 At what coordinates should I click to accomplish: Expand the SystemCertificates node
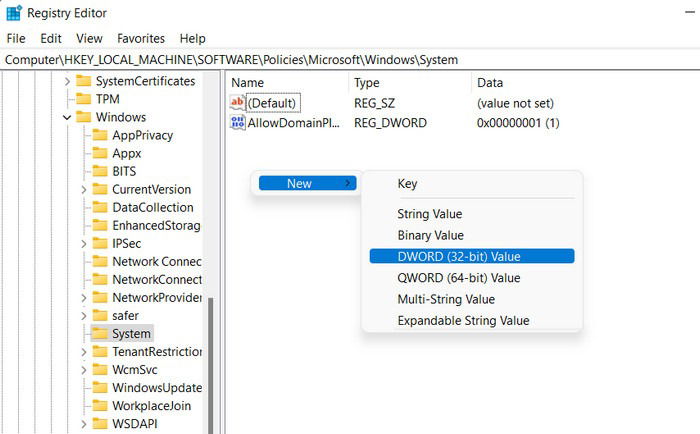(67, 81)
